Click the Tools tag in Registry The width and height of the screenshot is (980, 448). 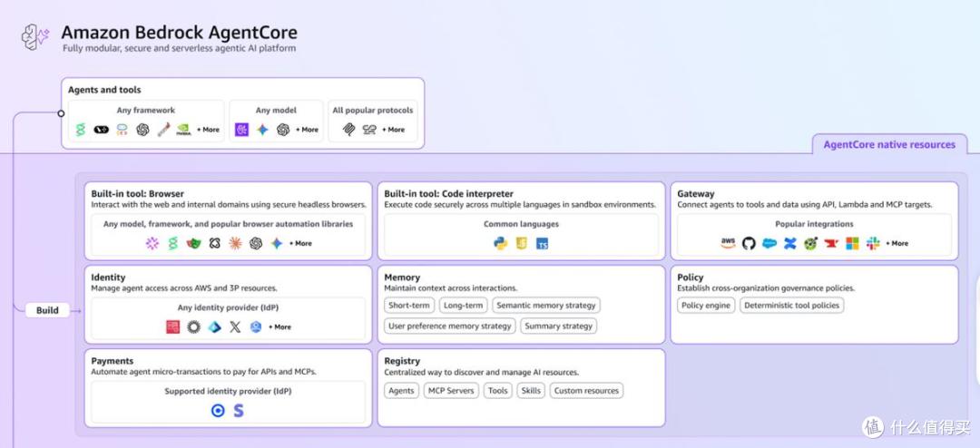(x=498, y=391)
